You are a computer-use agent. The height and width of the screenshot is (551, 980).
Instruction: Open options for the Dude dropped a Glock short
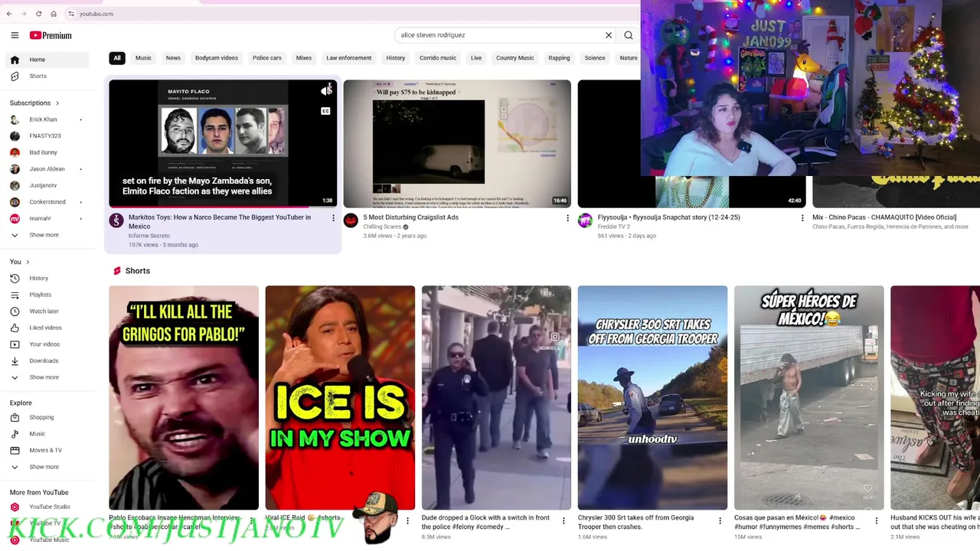563,521
